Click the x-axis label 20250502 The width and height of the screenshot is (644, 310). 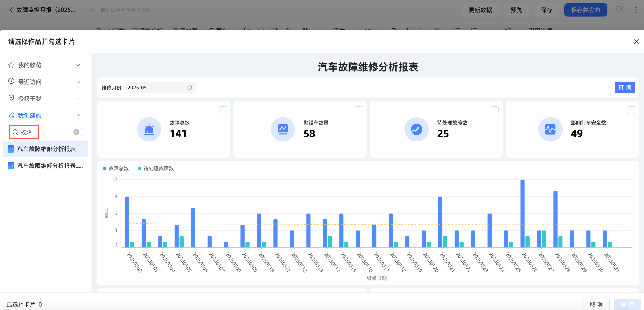pyautogui.click(x=134, y=262)
